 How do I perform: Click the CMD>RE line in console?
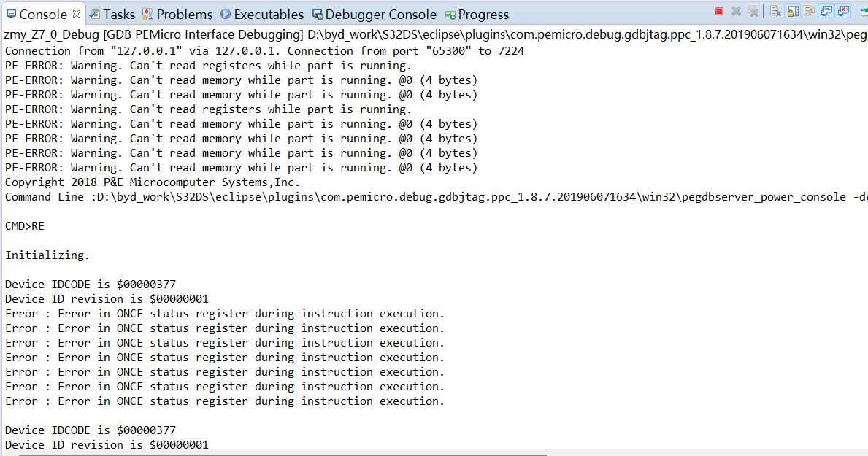(x=25, y=226)
